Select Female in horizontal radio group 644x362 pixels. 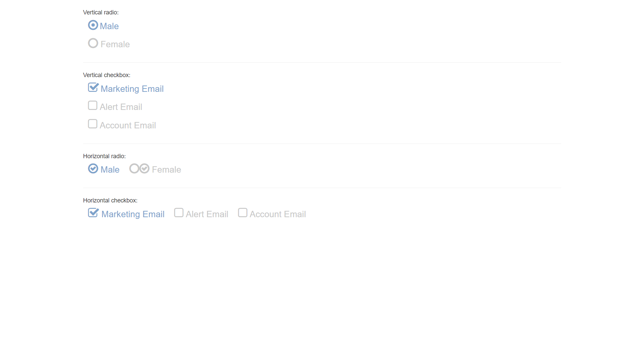[134, 169]
